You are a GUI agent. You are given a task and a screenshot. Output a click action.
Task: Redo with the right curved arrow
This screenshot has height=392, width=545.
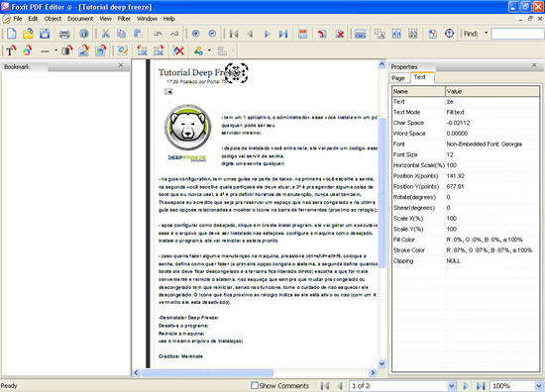coord(174,34)
